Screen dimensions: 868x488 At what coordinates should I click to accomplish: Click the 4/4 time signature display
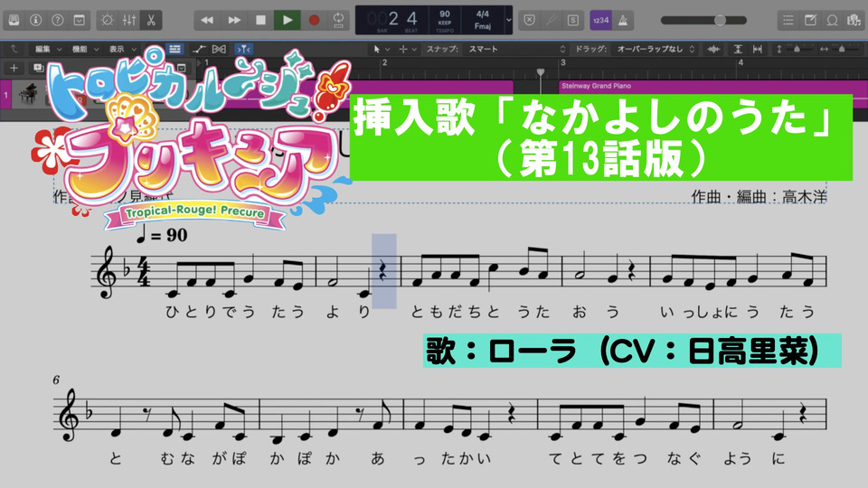482,14
